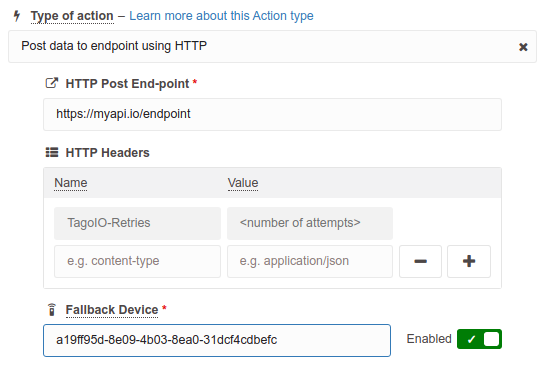The width and height of the screenshot is (545, 368).
Task: Click the Name column header
Action: (71, 183)
